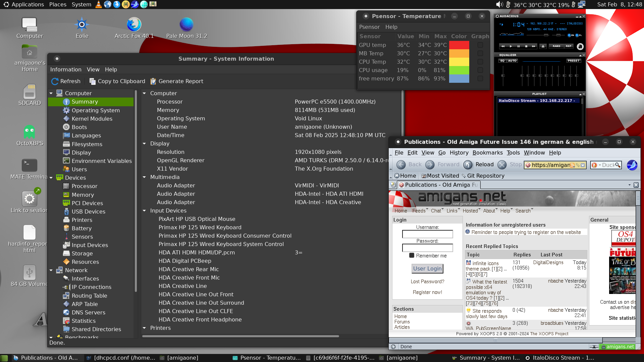Toggle REP repeat in Audacious
The image size is (644, 362).
coord(569,46)
